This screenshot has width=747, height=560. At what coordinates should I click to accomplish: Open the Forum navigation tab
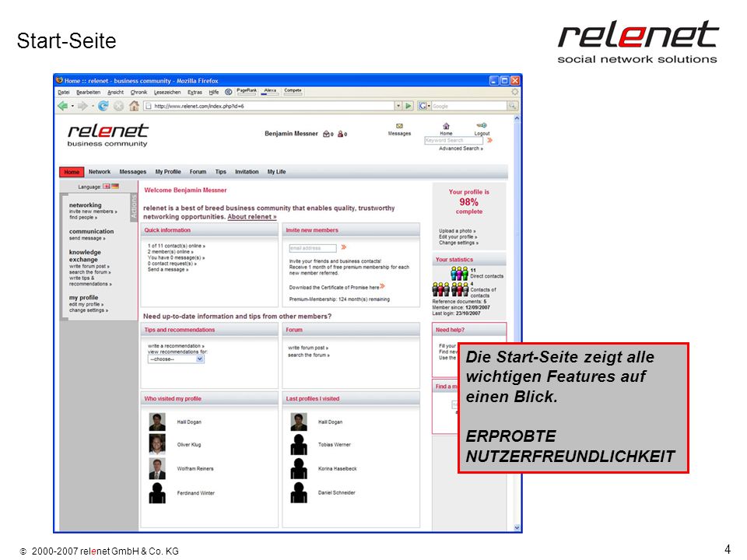(198, 172)
